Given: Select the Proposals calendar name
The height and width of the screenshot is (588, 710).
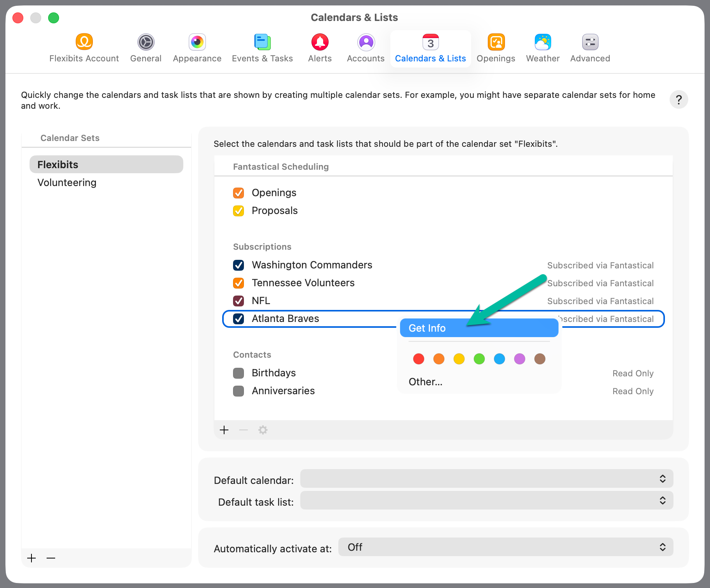Looking at the screenshot, I should tap(275, 210).
